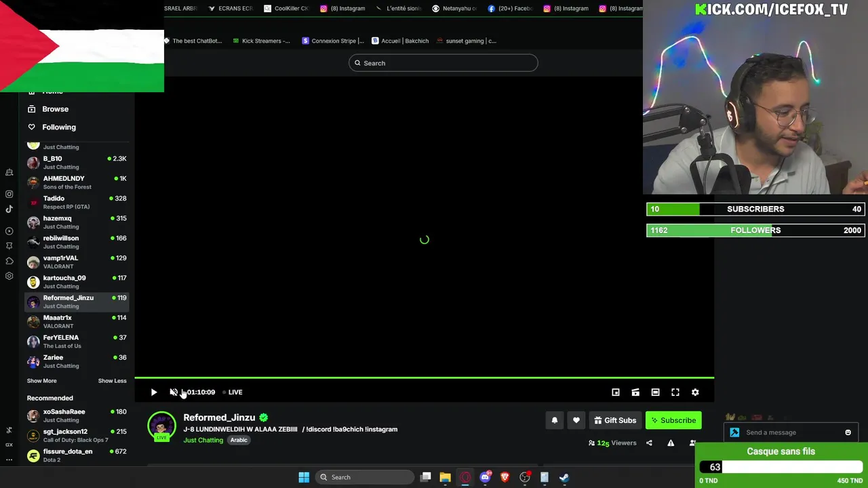868x488 pixels.
Task: Open the Kick Streamers bookmark
Action: tap(261, 41)
